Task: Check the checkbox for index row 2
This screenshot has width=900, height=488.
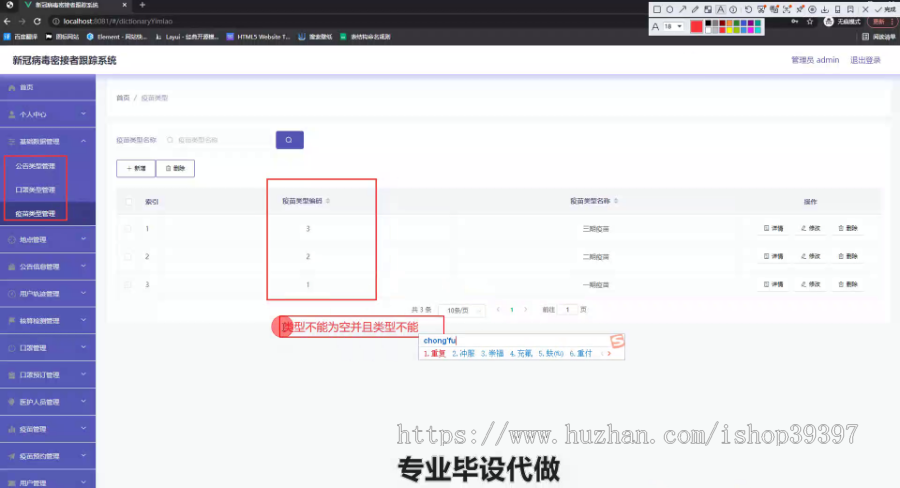Action: tap(128, 256)
